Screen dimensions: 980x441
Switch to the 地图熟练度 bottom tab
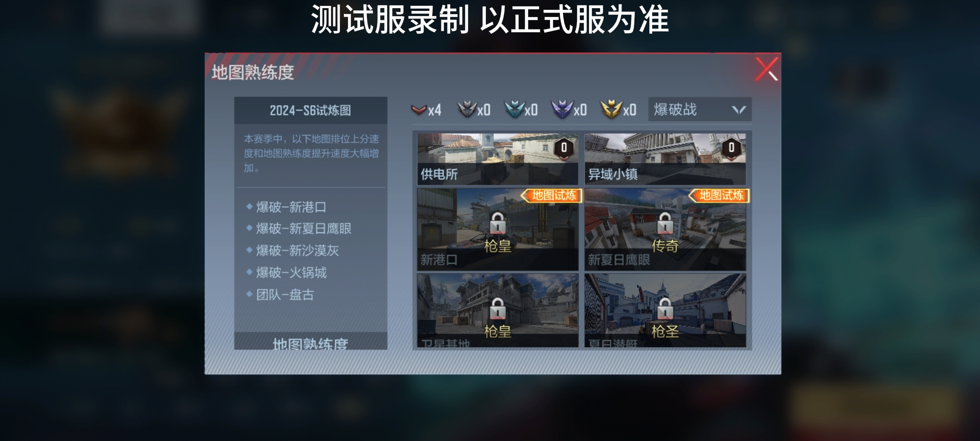tap(310, 342)
